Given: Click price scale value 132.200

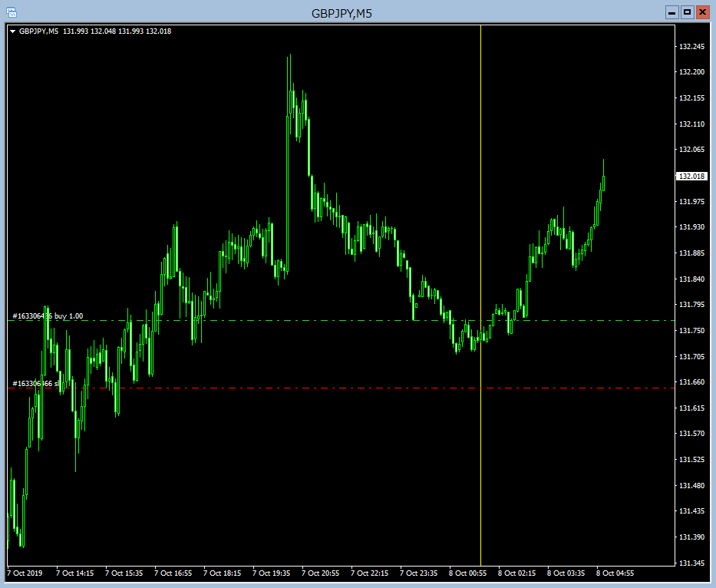Looking at the screenshot, I should click(691, 72).
